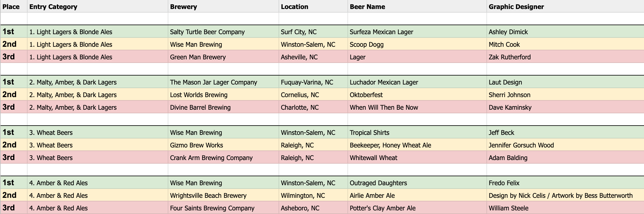Select the Graphic Designer header cell
The height and width of the screenshot is (214, 644).
[x=566, y=6]
